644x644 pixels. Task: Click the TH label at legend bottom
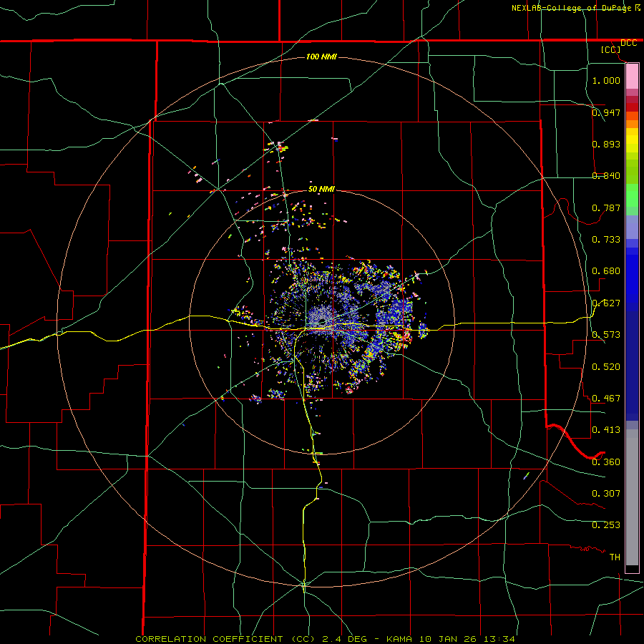[x=615, y=557]
